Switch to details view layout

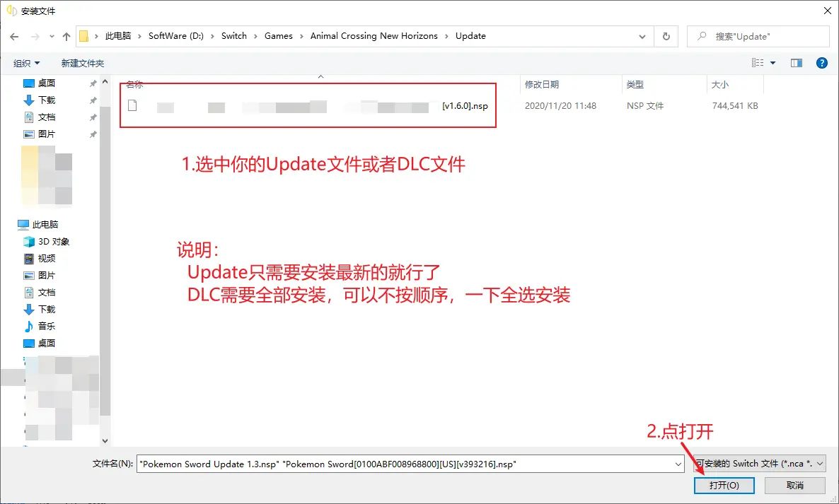pos(758,62)
